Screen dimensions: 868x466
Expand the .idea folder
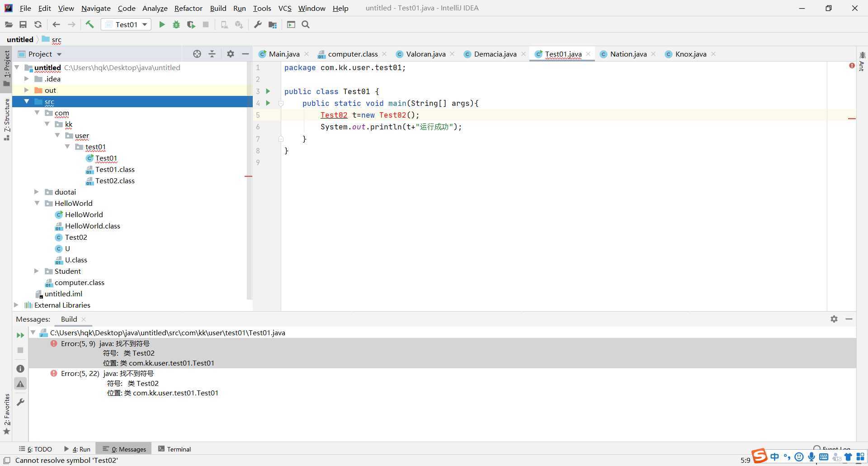pos(26,79)
